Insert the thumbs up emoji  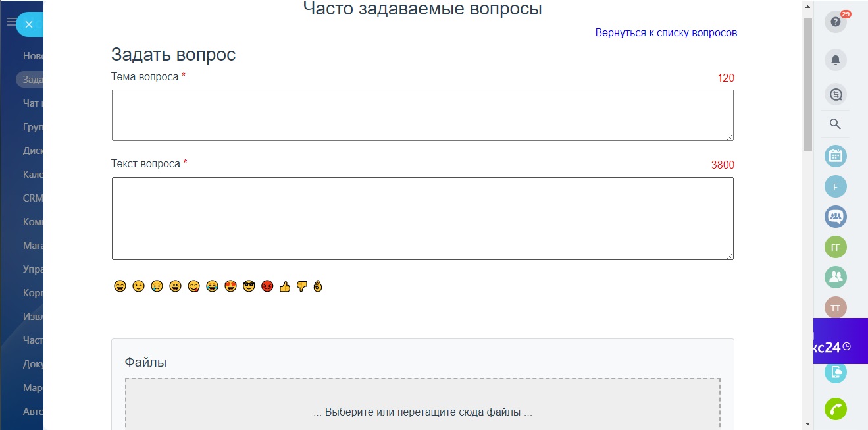(285, 286)
